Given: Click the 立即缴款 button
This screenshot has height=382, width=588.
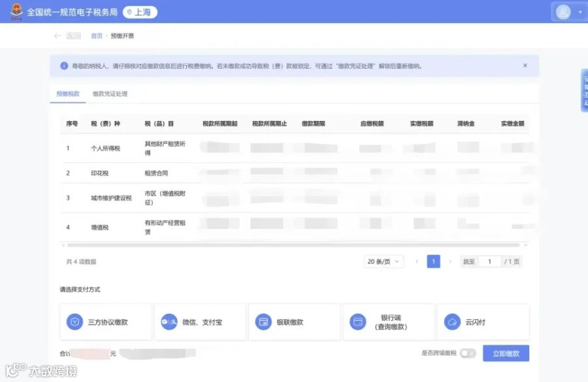Looking at the screenshot, I should pos(506,353).
